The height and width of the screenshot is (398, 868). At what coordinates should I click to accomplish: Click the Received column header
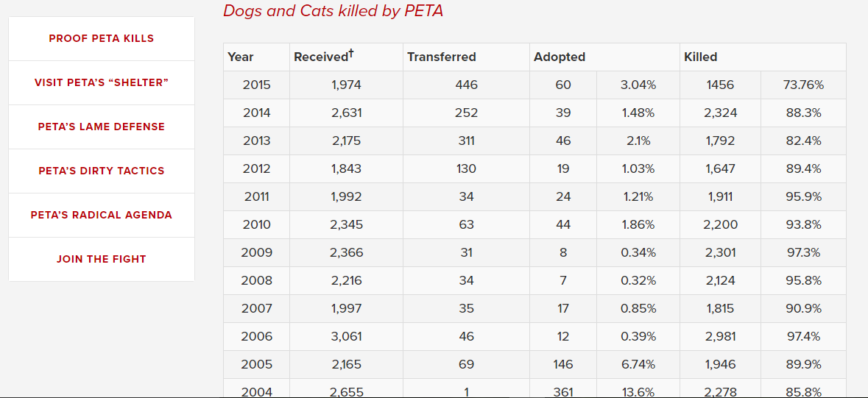click(x=323, y=57)
